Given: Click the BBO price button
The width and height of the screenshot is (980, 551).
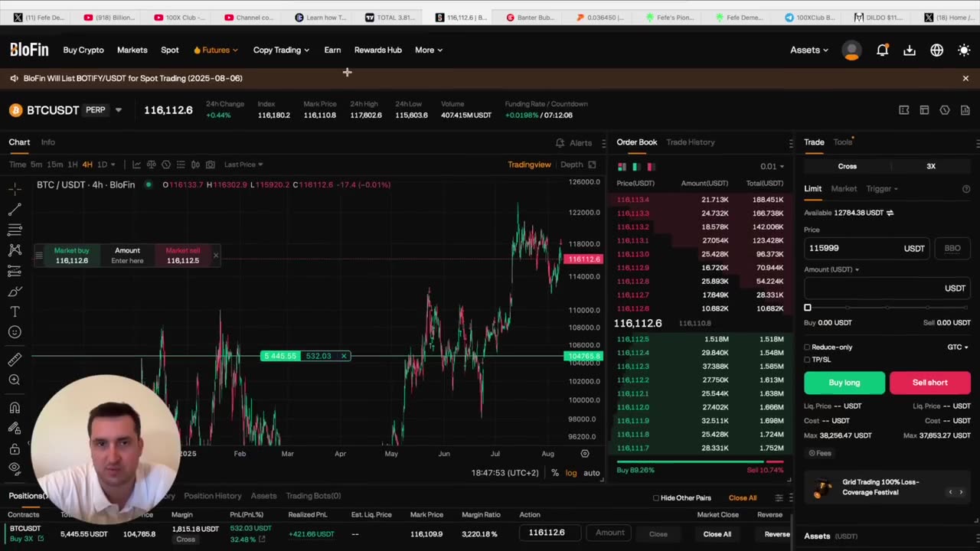Looking at the screenshot, I should pyautogui.click(x=952, y=248).
